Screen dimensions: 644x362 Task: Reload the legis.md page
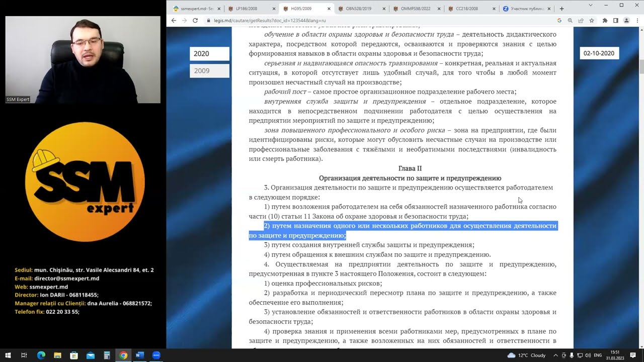pyautogui.click(x=195, y=21)
